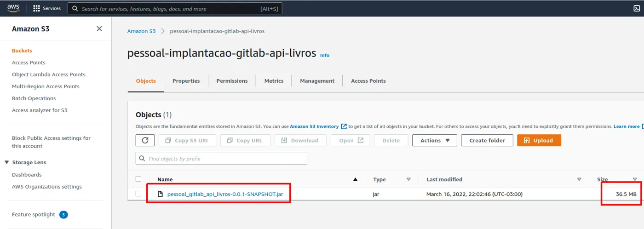
Task: Open Storage Lens Dashboards link
Action: 27,175
